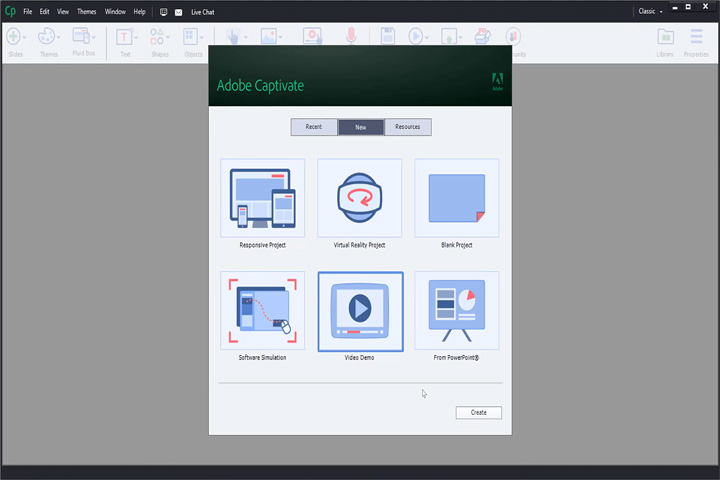Click the Video Demo label text

[360, 358]
